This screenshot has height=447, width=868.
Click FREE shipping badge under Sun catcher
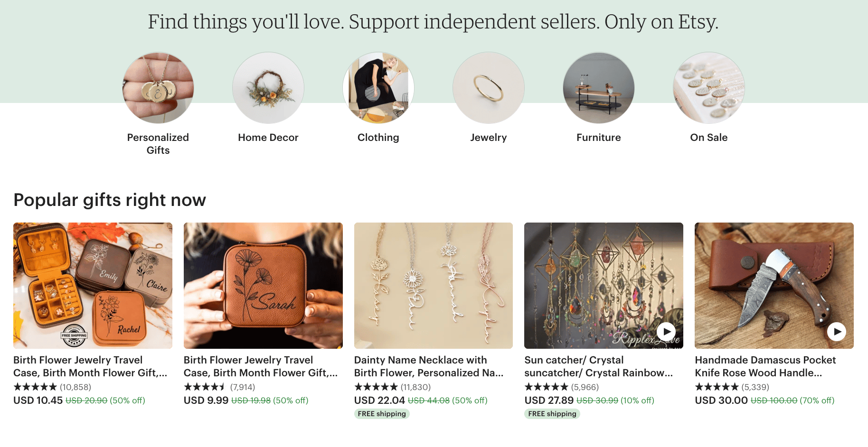[x=552, y=413]
